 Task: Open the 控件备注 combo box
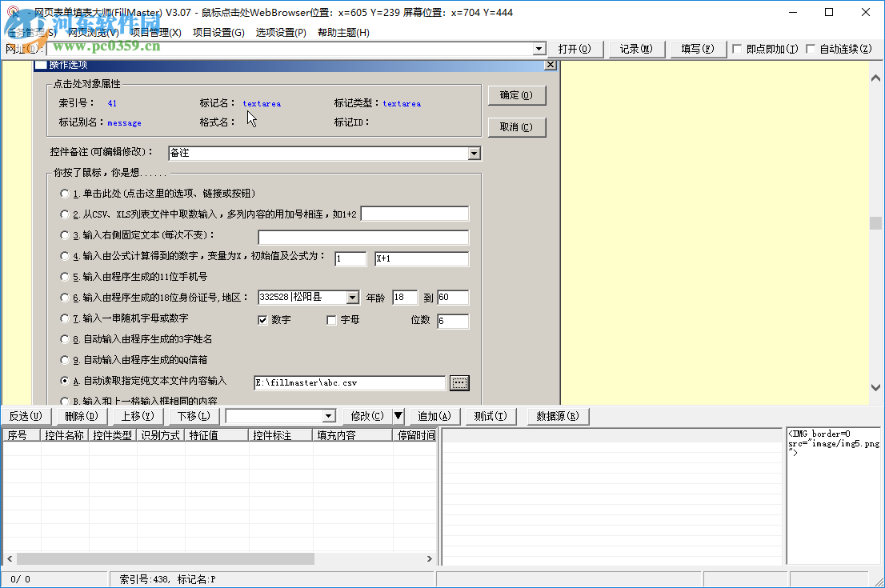[x=473, y=153]
